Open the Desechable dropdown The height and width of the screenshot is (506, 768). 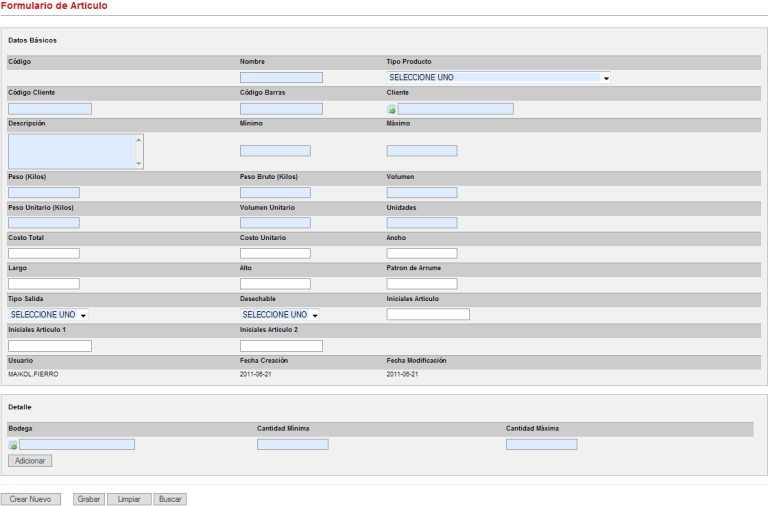280,315
